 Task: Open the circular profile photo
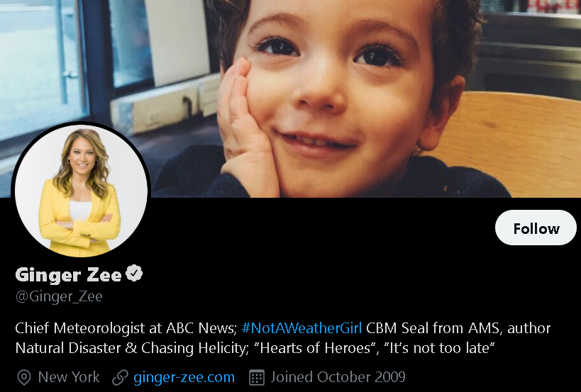pyautogui.click(x=81, y=190)
